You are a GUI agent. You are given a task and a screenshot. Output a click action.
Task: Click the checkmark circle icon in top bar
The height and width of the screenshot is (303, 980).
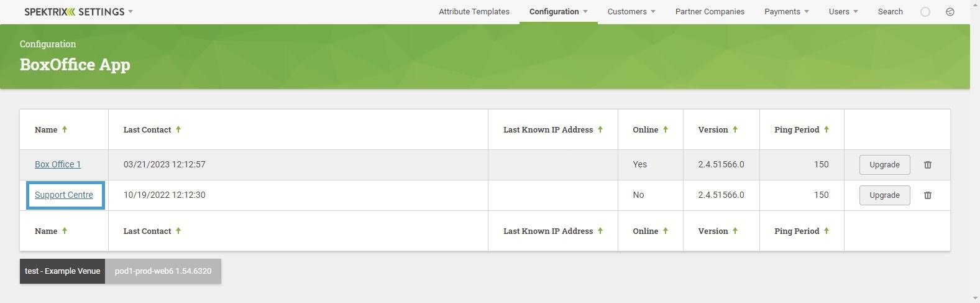(x=950, y=12)
